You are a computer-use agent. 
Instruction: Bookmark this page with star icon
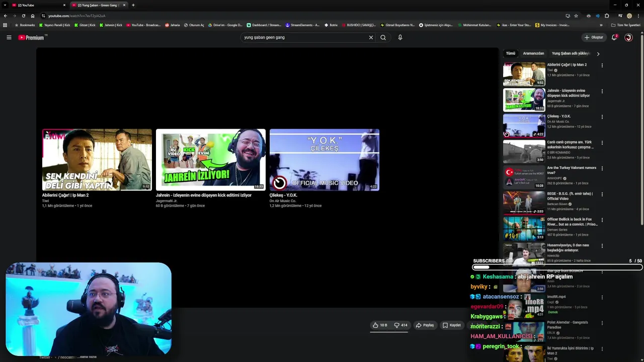(x=576, y=16)
